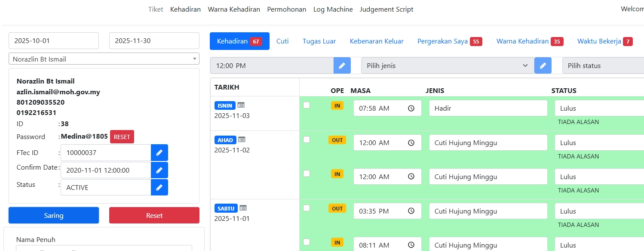
Task: Click the blue Saring button
Action: click(x=54, y=215)
